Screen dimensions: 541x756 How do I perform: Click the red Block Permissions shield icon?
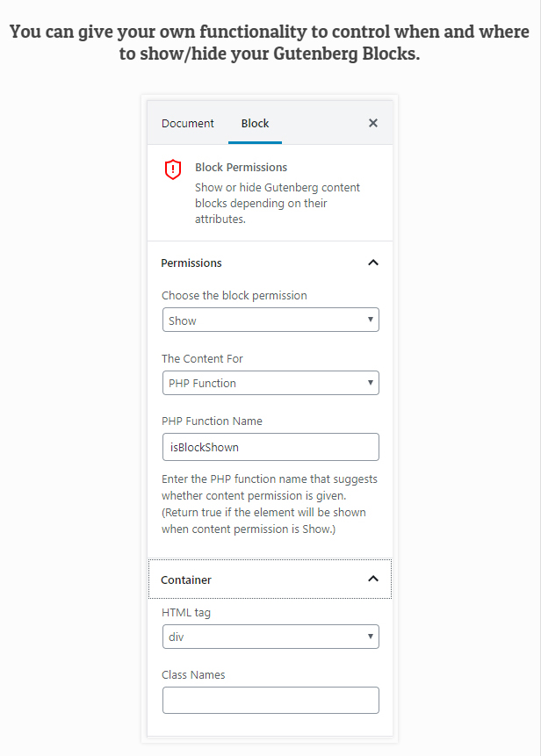[x=173, y=169]
